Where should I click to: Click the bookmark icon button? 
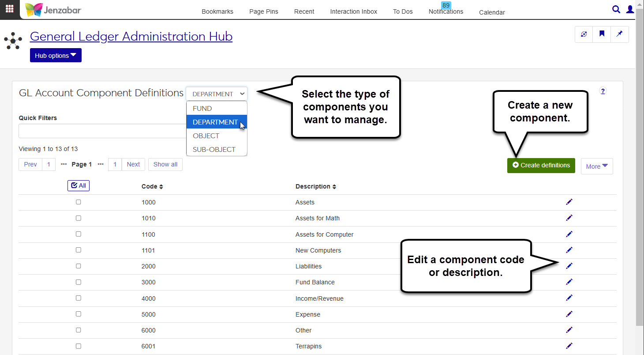coord(602,34)
